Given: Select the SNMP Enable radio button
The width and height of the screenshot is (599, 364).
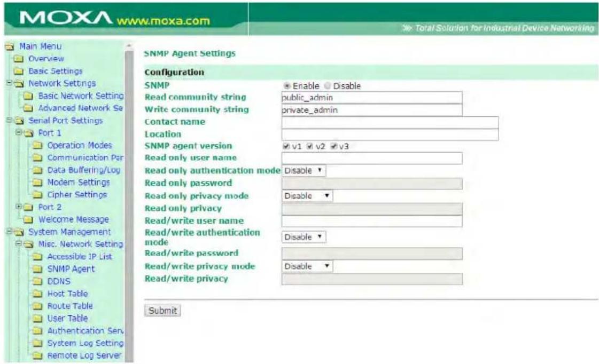Looking at the screenshot, I should coord(287,86).
